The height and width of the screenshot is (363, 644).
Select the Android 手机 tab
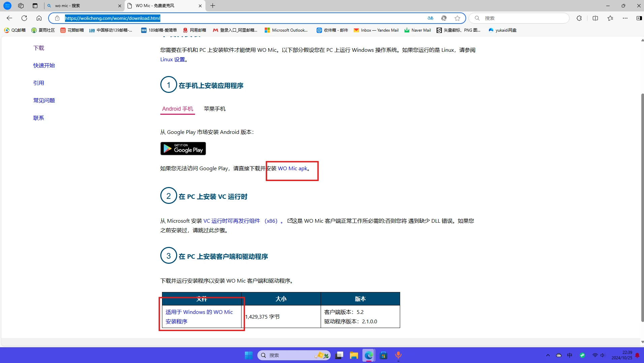click(x=178, y=109)
